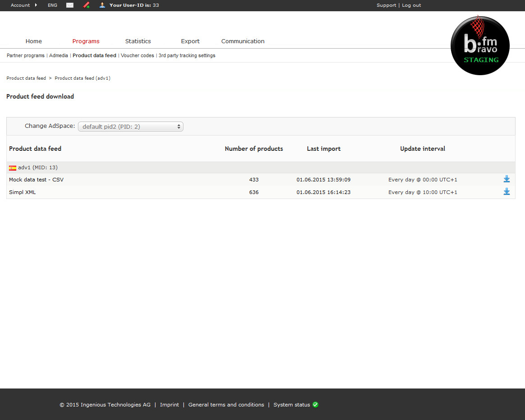Click the Mock data test - CSV name
This screenshot has height=420, width=525.
[x=36, y=180]
